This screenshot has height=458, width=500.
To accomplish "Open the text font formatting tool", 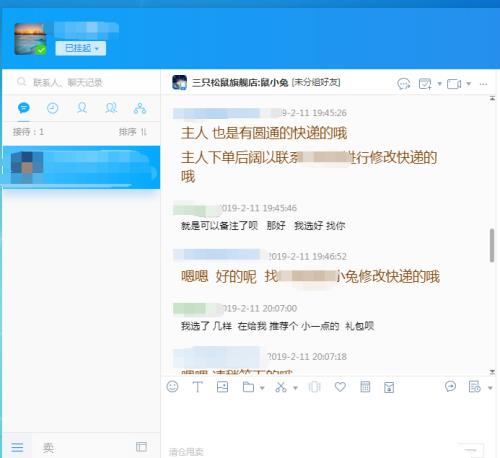I will point(197,387).
